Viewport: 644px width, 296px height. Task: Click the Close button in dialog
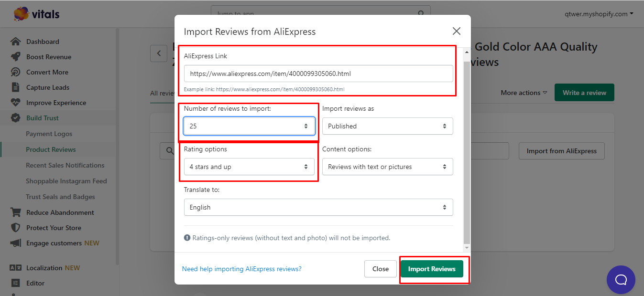pos(380,269)
